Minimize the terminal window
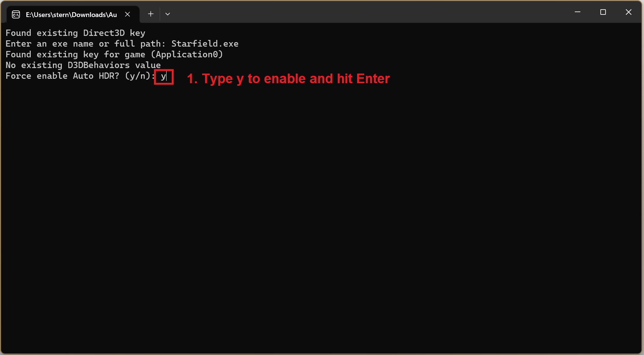The width and height of the screenshot is (644, 355). 577,12
